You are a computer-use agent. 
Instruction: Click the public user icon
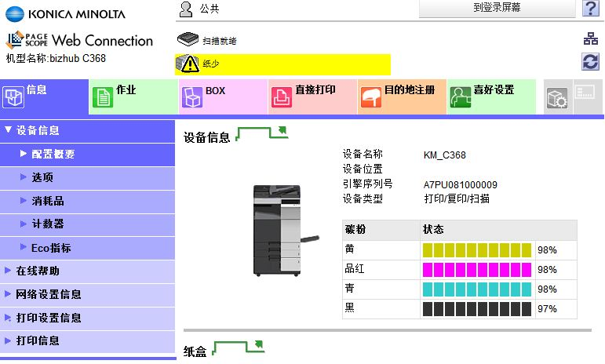coord(186,9)
